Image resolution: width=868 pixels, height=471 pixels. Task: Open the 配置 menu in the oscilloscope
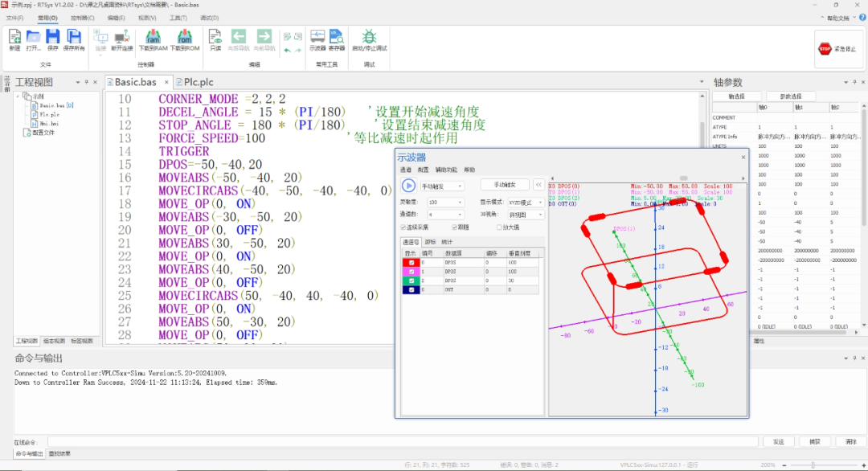423,170
